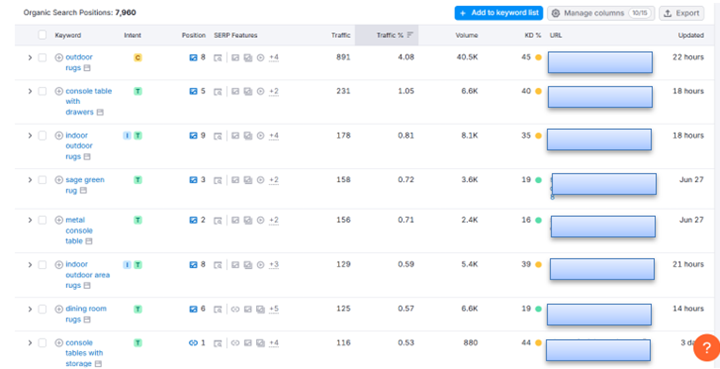Viewport: 720px width, 369px height.
Task: Click the add icon beside outdoor rugs
Action: click(x=59, y=57)
